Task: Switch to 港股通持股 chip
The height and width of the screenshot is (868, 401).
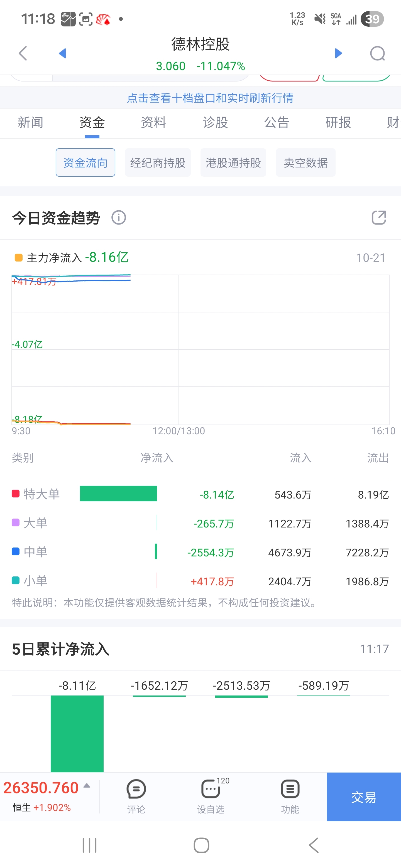Action: [233, 163]
